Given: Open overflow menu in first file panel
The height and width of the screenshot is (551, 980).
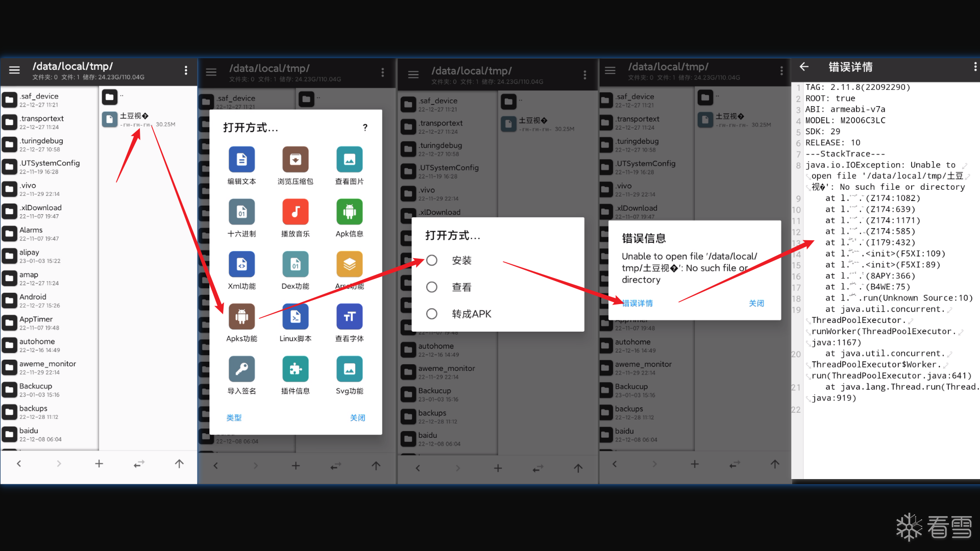Looking at the screenshot, I should [x=186, y=70].
